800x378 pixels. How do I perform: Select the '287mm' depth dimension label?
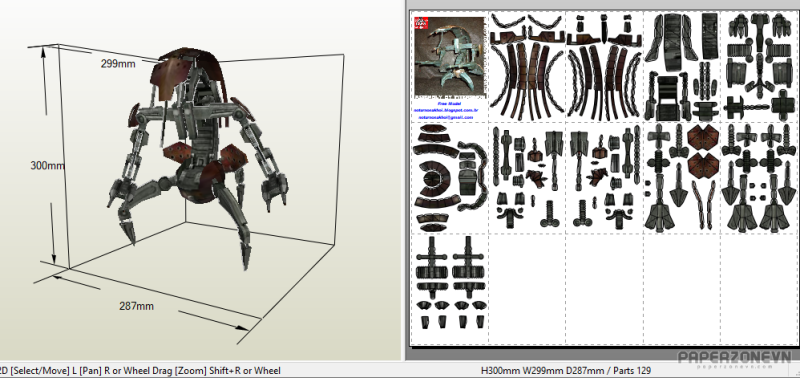point(136,306)
